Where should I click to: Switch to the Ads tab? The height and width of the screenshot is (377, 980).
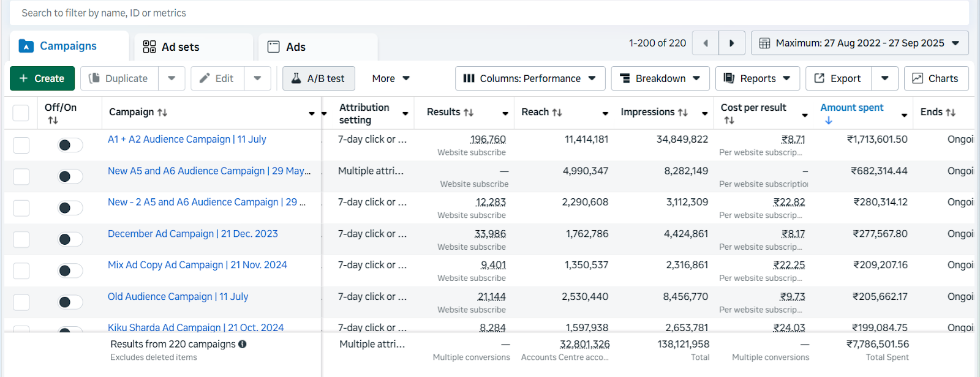coord(295,47)
